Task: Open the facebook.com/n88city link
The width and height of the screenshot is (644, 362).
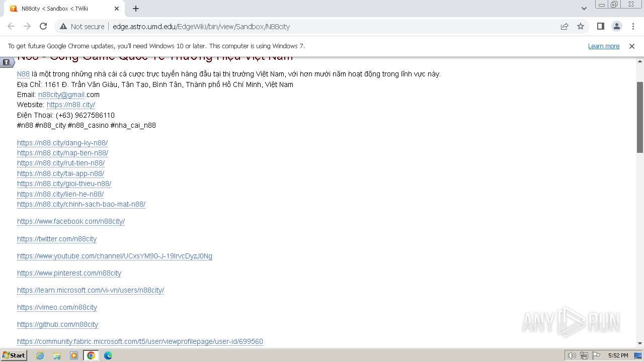Action: click(x=71, y=221)
